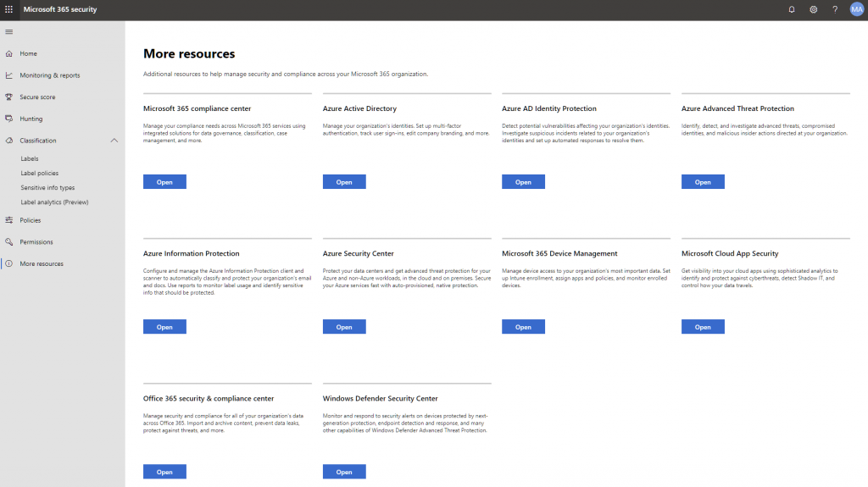Click the Monitoring & reports chart icon

pyautogui.click(x=8, y=75)
